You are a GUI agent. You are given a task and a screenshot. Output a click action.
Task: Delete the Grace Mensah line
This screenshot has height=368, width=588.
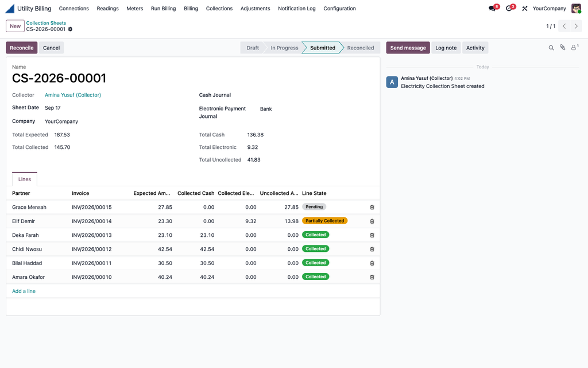pyautogui.click(x=372, y=207)
